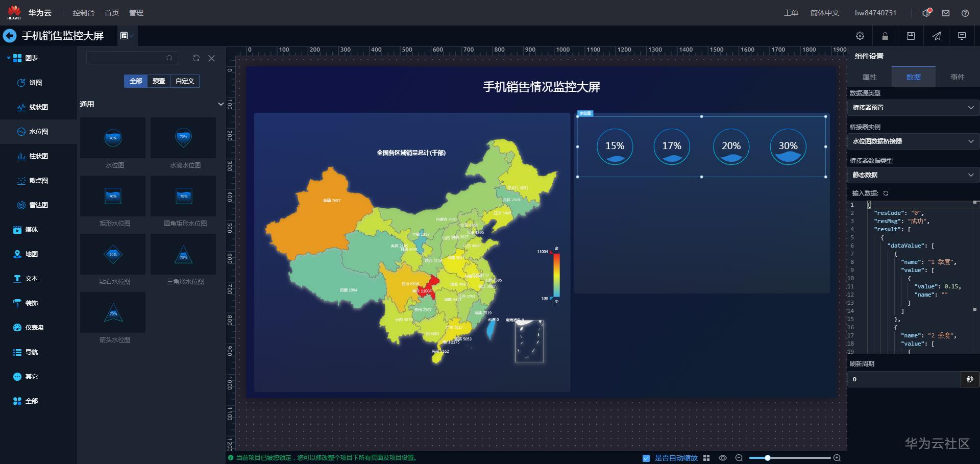Open notifications speaker icon

(x=926, y=13)
